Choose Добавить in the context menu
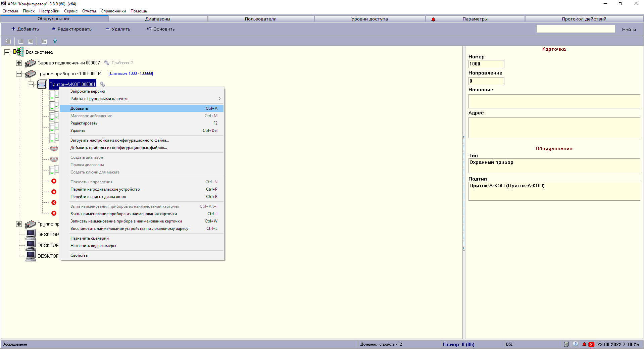Image resolution: width=644 pixels, height=349 pixels. click(142, 108)
